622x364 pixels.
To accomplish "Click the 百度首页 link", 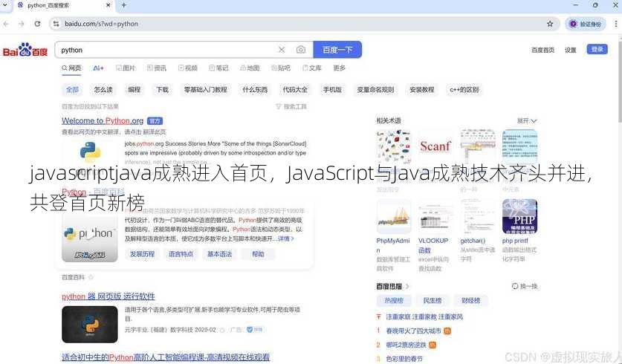I will pos(542,50).
